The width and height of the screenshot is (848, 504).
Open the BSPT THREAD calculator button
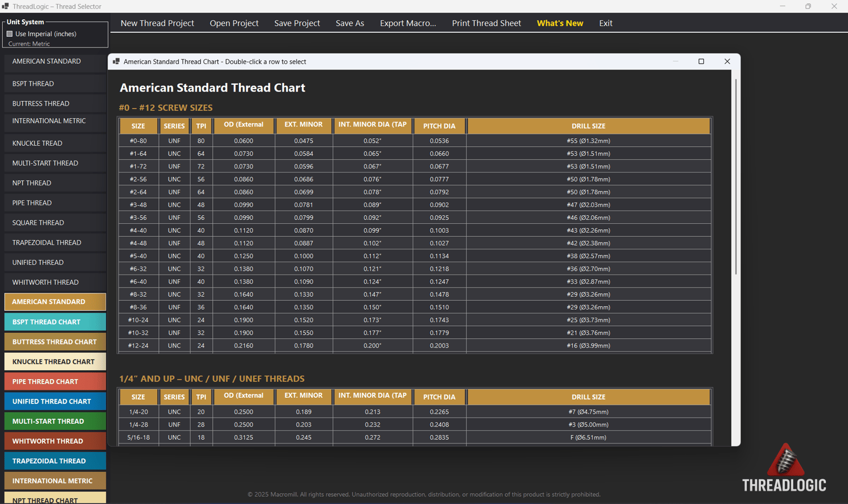55,84
